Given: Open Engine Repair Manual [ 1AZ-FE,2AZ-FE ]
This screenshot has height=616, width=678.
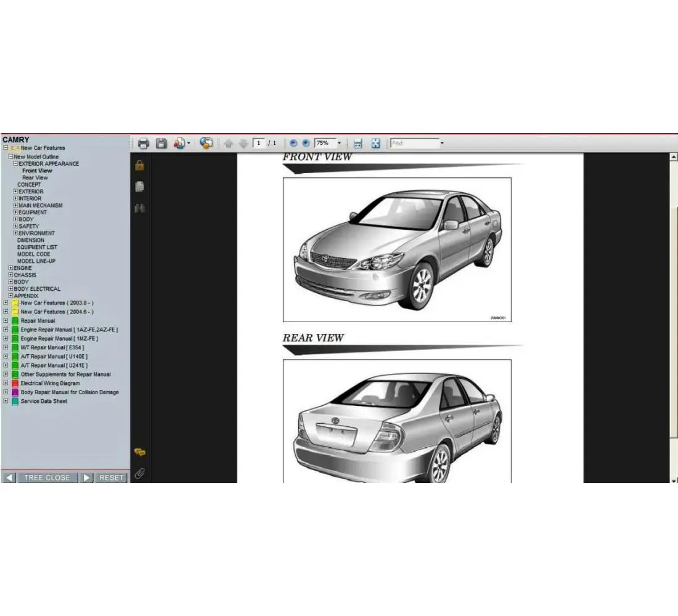Looking at the screenshot, I should [x=69, y=330].
